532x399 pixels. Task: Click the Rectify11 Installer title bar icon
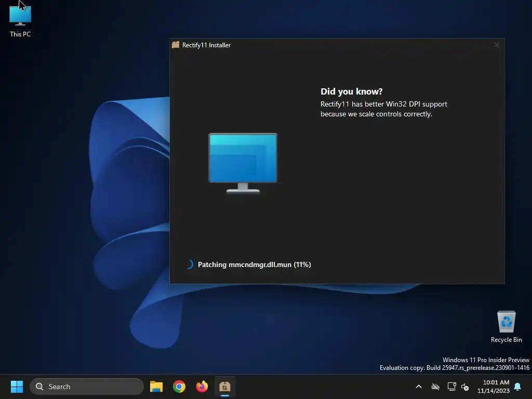176,45
